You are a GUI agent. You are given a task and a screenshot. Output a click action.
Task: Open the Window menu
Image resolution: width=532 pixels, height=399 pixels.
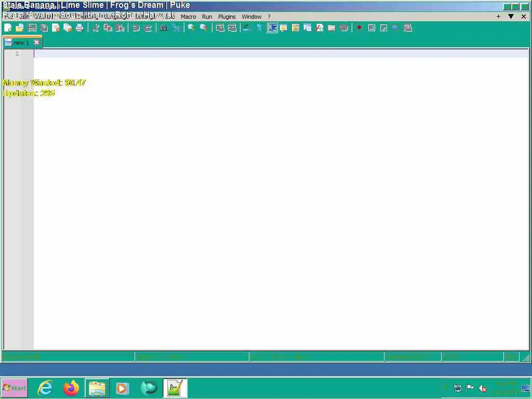(251, 17)
